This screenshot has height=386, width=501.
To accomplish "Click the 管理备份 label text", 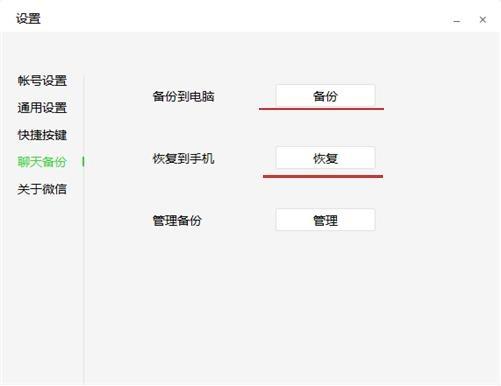I will tap(177, 220).
